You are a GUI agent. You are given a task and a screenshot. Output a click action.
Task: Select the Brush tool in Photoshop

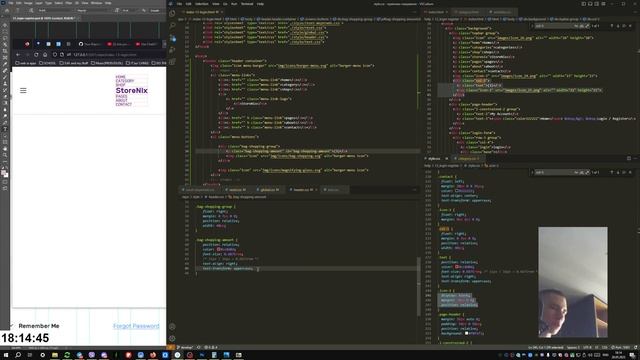[x=5, y=77]
